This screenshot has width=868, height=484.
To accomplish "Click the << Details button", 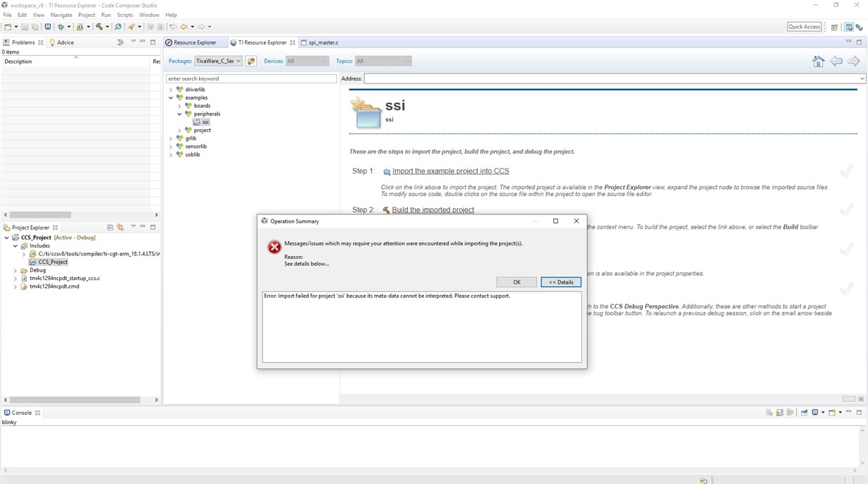I will (x=561, y=282).
